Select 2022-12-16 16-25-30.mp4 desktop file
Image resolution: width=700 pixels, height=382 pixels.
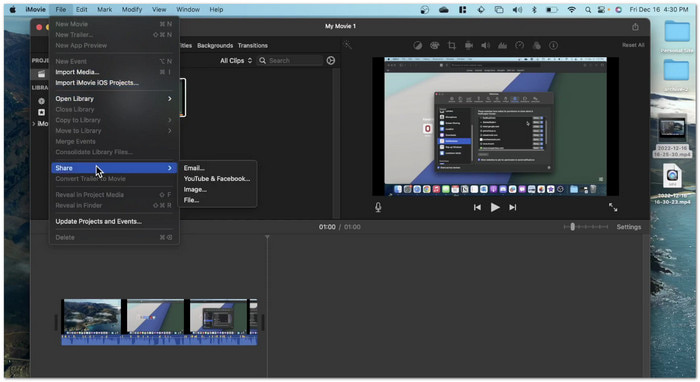coord(672,137)
